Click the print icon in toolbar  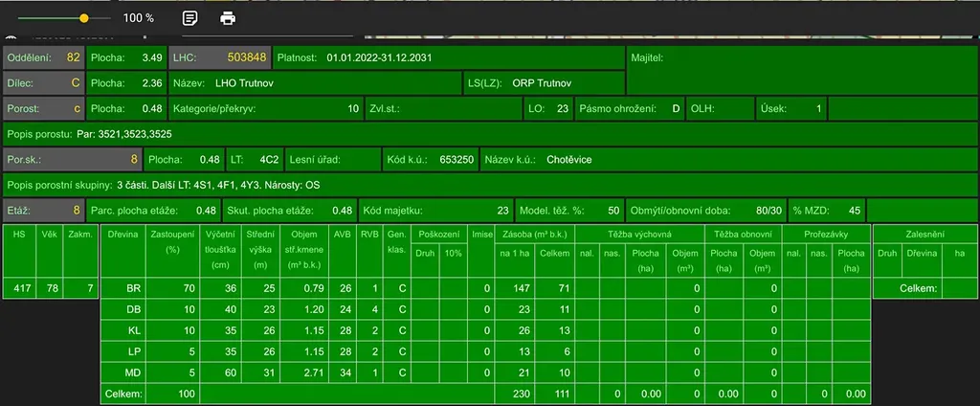[228, 18]
